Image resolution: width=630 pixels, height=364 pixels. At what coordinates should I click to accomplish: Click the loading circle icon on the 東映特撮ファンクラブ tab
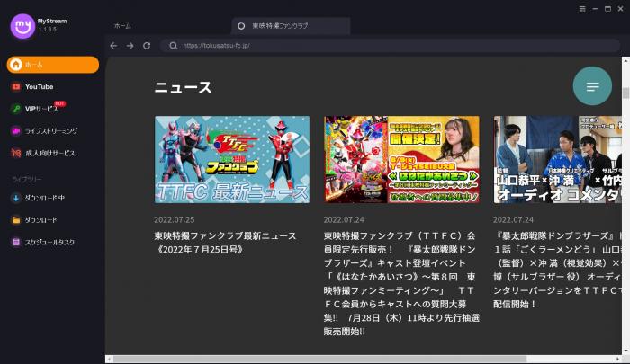[x=241, y=26]
